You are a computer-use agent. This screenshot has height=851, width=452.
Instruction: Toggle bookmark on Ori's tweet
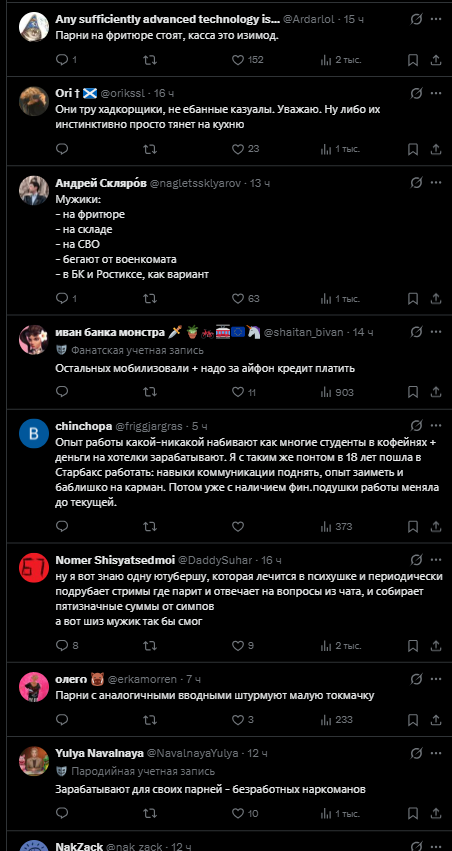tap(413, 149)
